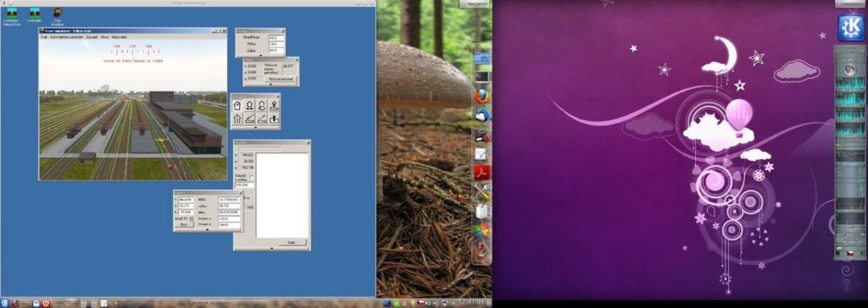Select the move object tool with horizontal arrows
This screenshot has height=308, width=868.
click(250, 105)
